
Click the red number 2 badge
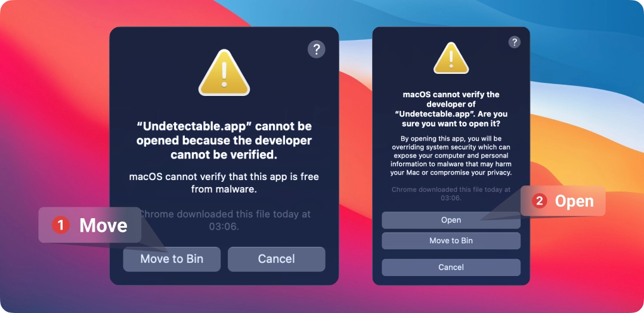[x=539, y=201]
